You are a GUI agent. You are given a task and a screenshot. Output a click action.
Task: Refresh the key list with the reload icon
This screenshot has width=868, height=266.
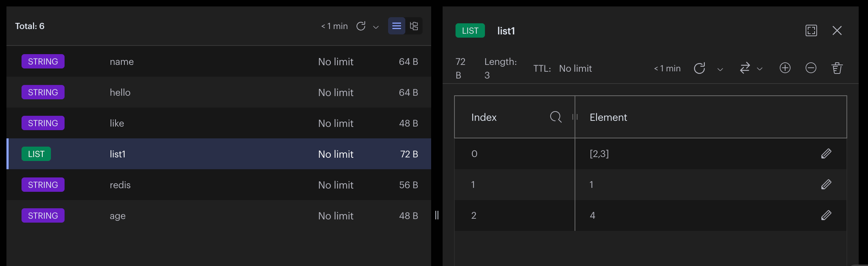[361, 26]
